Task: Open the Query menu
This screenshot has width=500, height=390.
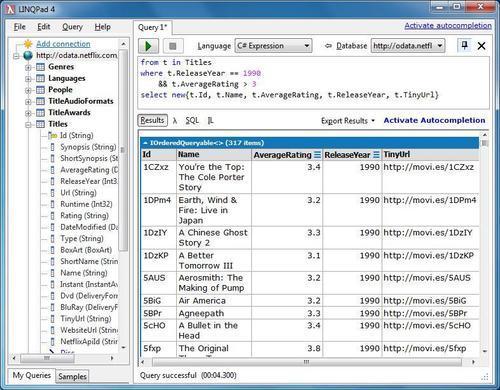Action: pyautogui.click(x=72, y=27)
